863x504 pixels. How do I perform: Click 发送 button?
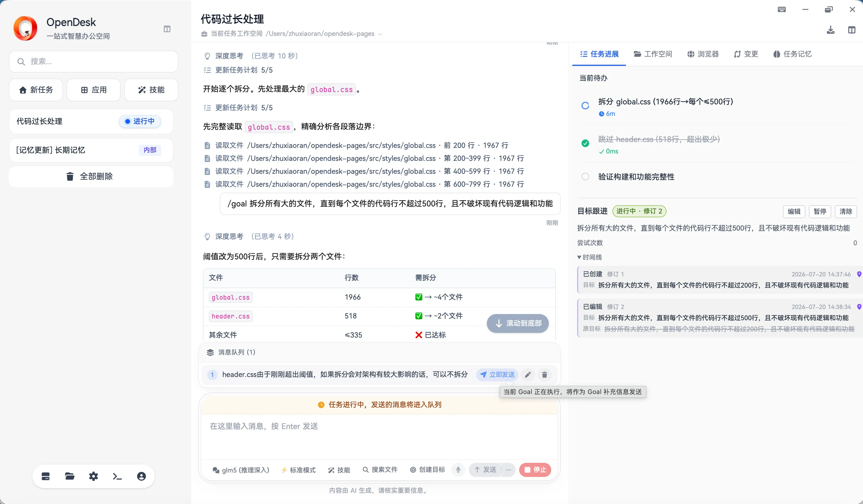pos(485,470)
